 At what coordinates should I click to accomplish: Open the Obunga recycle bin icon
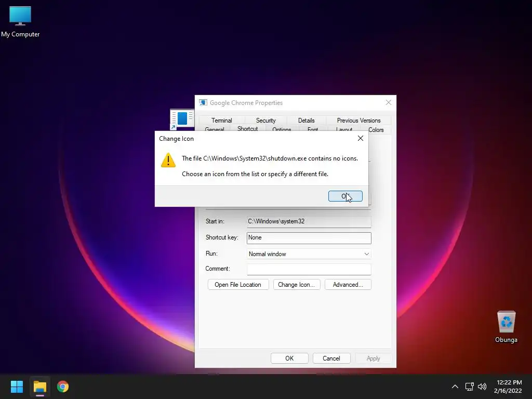click(506, 326)
